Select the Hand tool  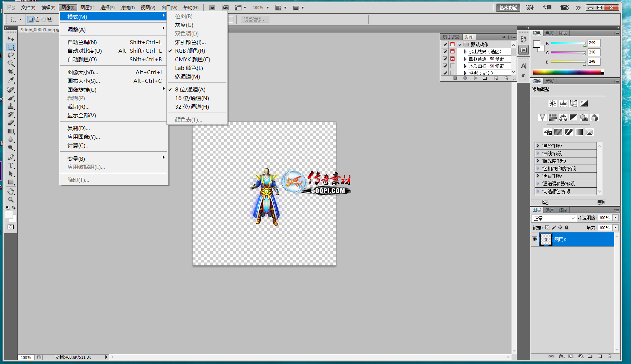point(11,191)
